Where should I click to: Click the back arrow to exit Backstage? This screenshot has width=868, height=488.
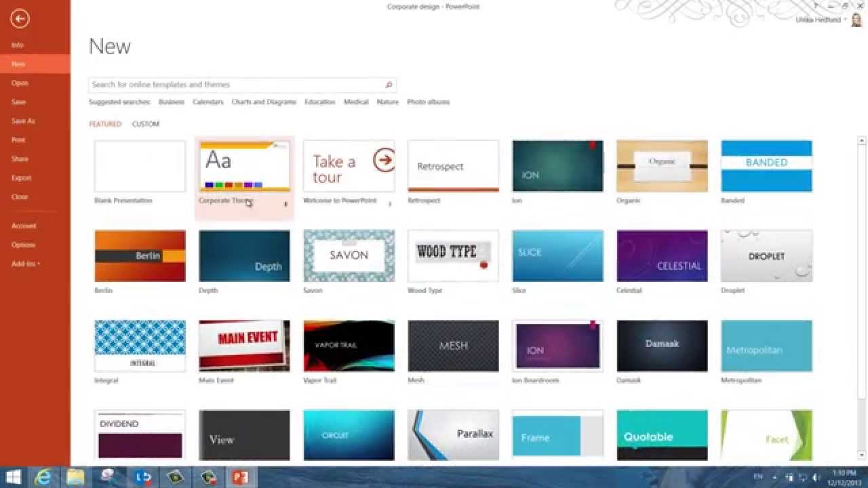tap(20, 19)
